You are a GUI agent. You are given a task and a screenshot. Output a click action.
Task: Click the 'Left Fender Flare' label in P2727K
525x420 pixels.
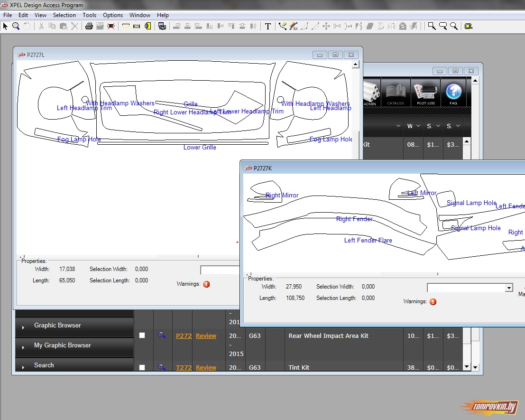tap(368, 241)
